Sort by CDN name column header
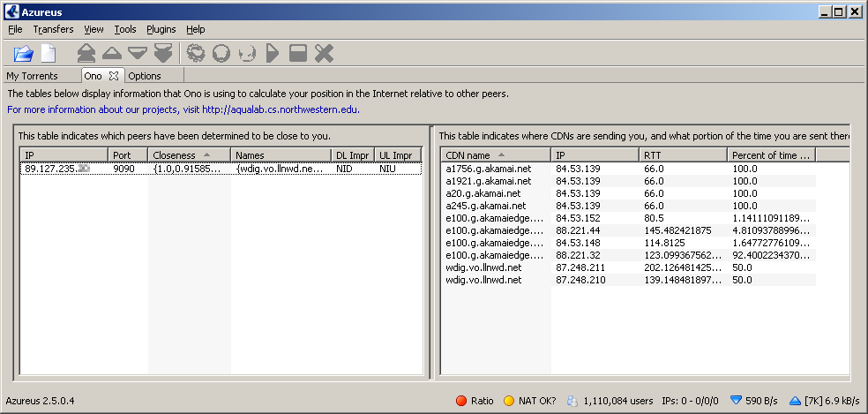This screenshot has width=868, height=414. pyautogui.click(x=496, y=155)
